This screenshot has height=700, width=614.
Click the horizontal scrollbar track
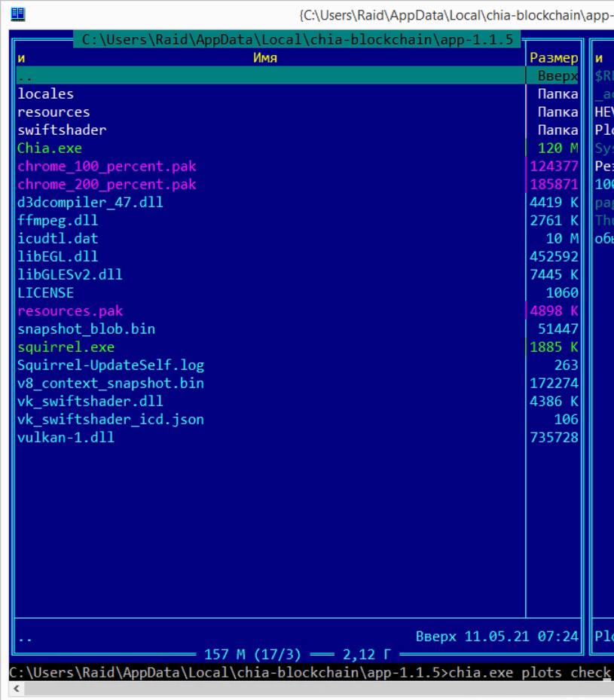tap(319, 689)
